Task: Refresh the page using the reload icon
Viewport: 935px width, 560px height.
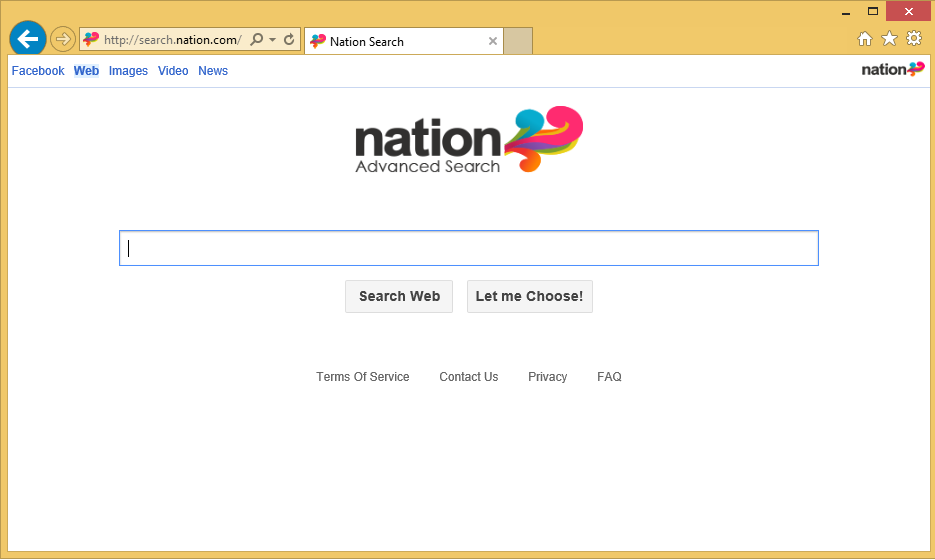Action: click(x=289, y=40)
